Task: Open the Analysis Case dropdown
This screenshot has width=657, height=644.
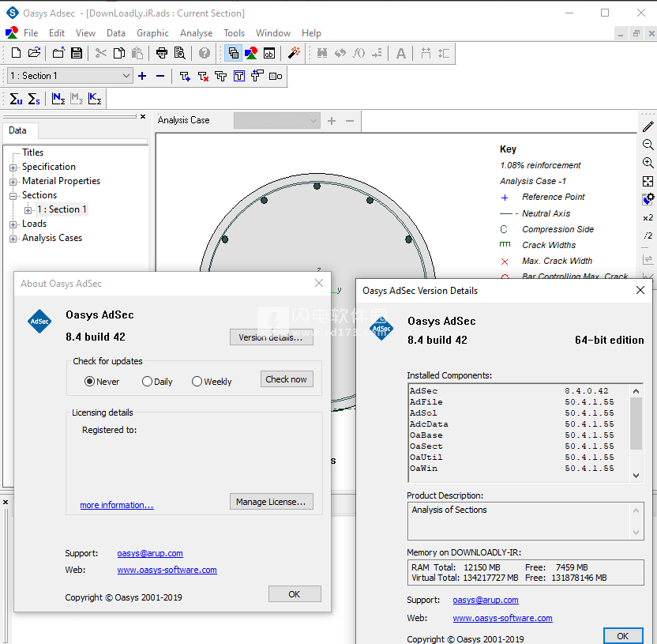Action: point(277,121)
